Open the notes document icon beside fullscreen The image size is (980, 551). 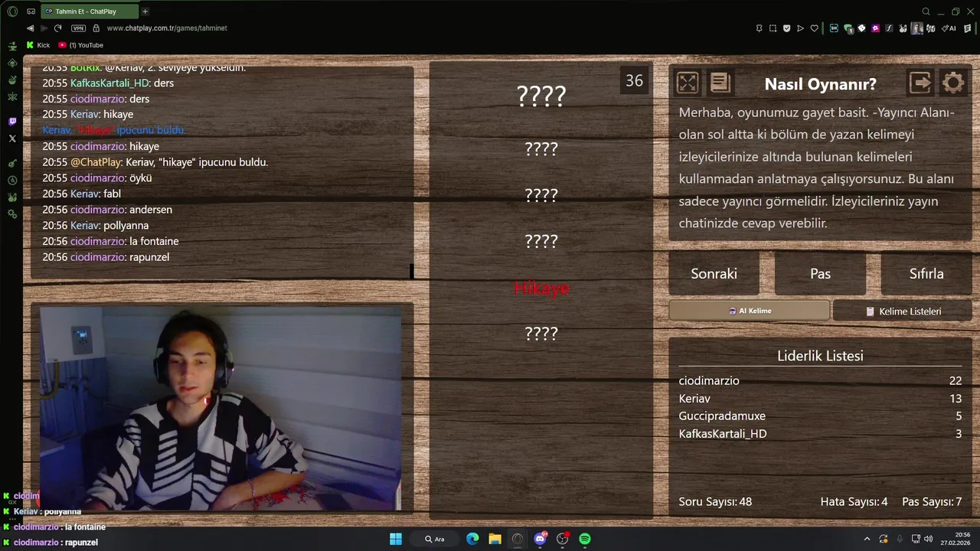(720, 83)
